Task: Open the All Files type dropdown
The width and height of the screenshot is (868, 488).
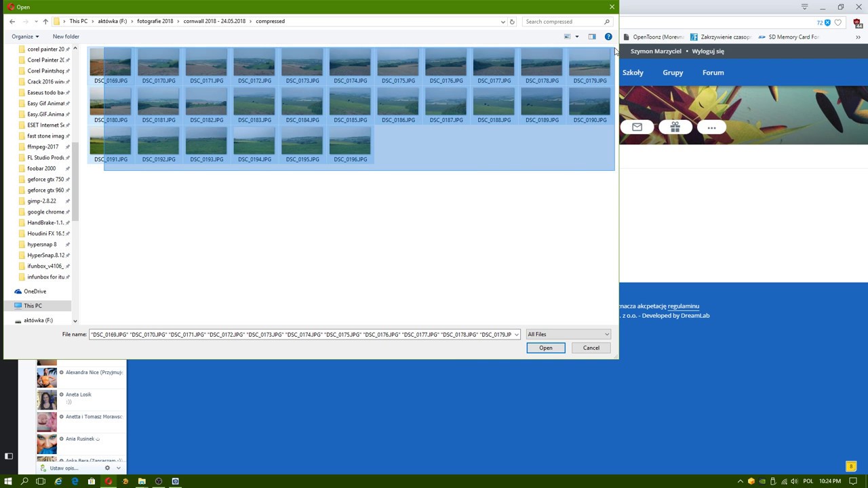Action: point(568,334)
